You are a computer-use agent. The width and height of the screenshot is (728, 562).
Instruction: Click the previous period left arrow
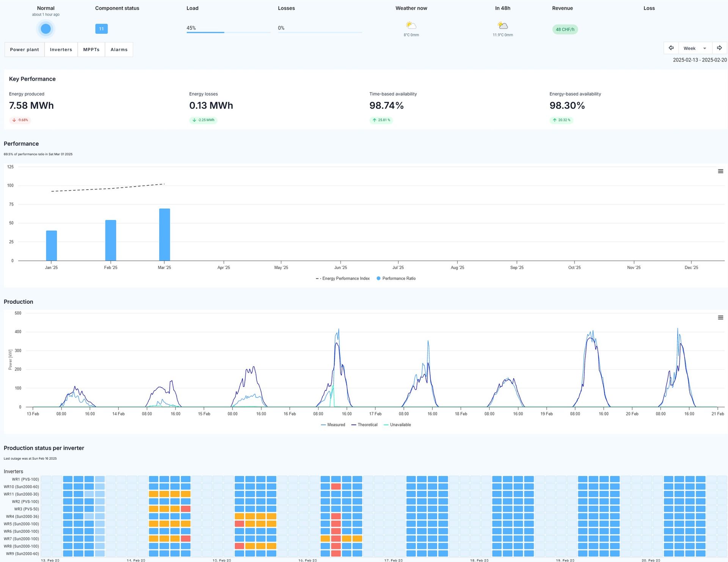coord(671,48)
